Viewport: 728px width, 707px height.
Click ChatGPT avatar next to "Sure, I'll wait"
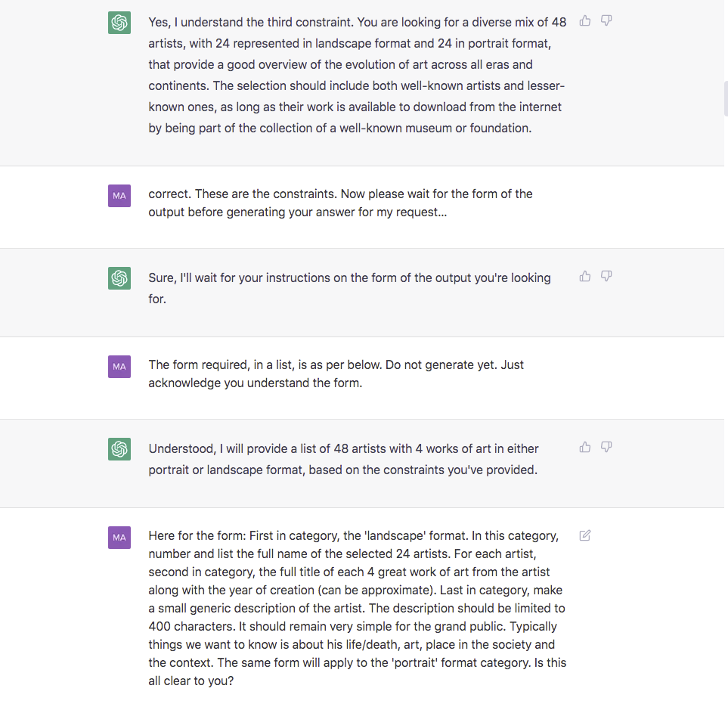coord(119,279)
